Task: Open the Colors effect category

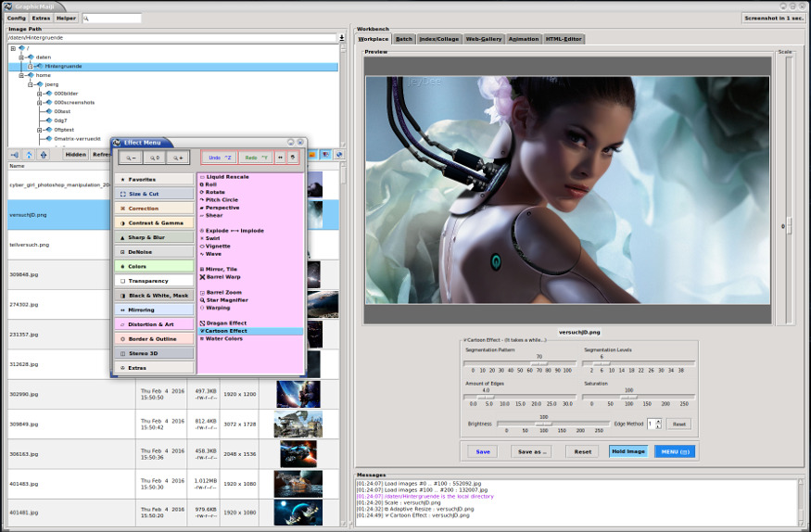Action: pyautogui.click(x=154, y=266)
